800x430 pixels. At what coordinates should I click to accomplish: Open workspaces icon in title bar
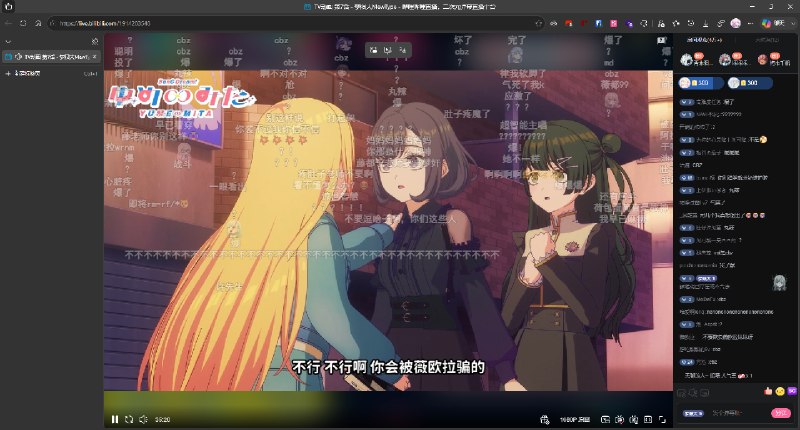(9, 7)
